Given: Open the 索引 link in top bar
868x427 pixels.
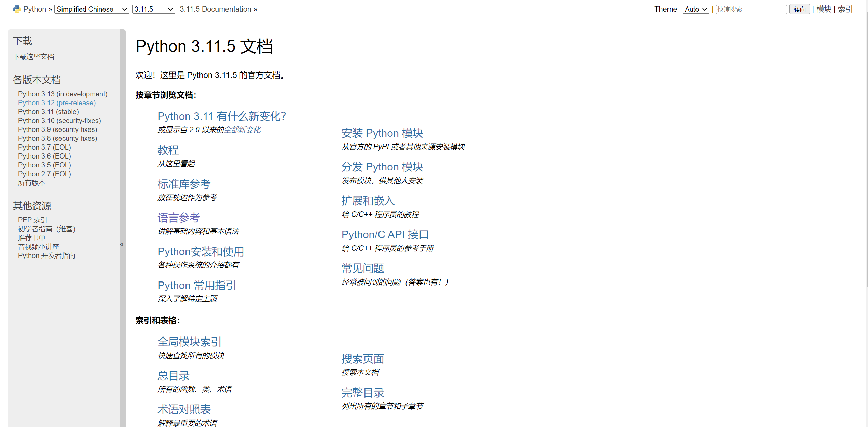Looking at the screenshot, I should [844, 9].
